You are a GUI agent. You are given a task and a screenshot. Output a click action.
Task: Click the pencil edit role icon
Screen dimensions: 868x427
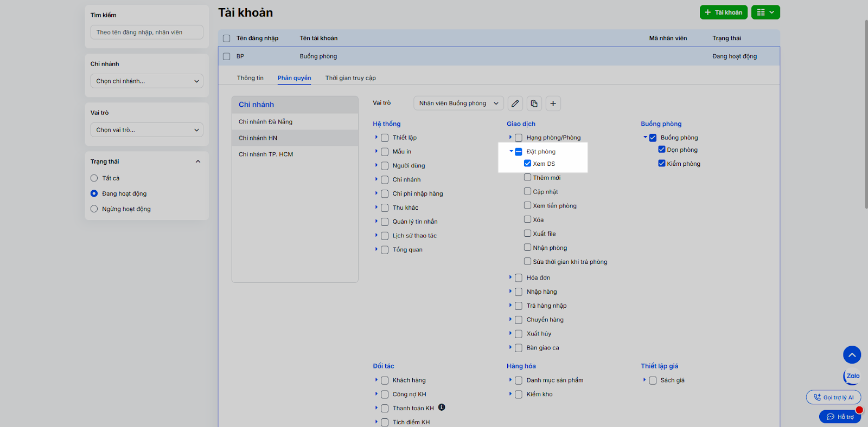click(x=515, y=103)
